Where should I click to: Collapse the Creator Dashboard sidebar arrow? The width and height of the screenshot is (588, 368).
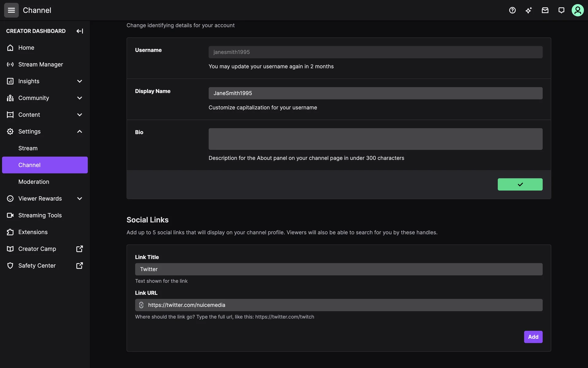pos(80,31)
